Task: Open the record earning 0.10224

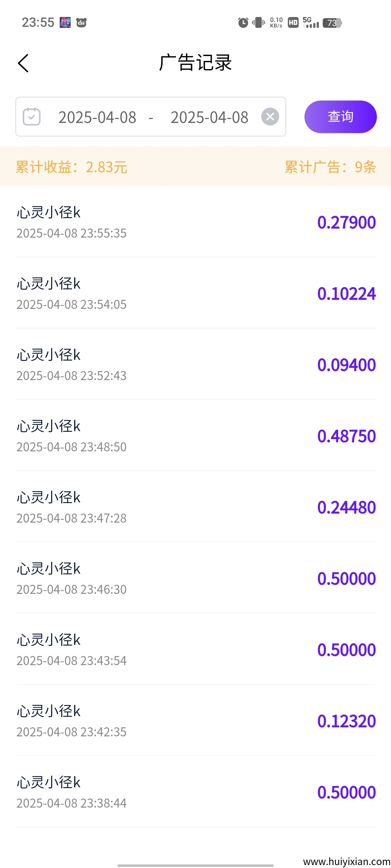Action: coord(195,293)
